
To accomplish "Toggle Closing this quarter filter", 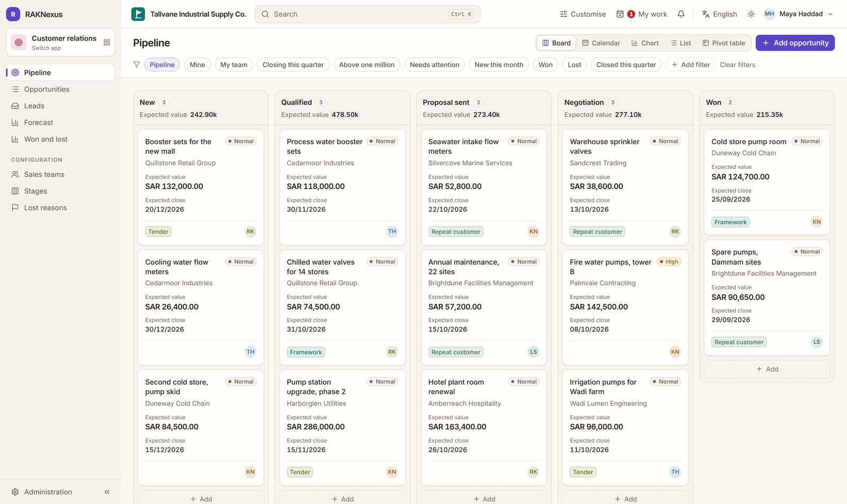I will tap(293, 65).
